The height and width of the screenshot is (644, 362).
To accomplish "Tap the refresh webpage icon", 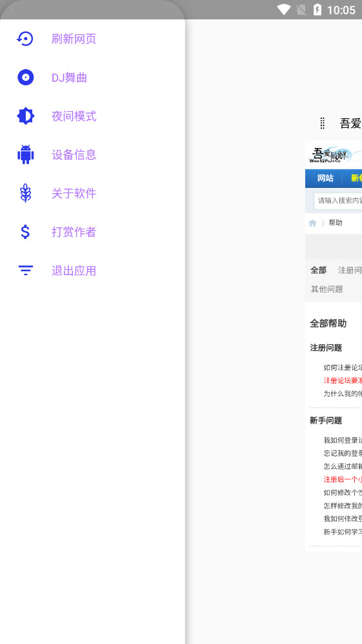I will (25, 39).
